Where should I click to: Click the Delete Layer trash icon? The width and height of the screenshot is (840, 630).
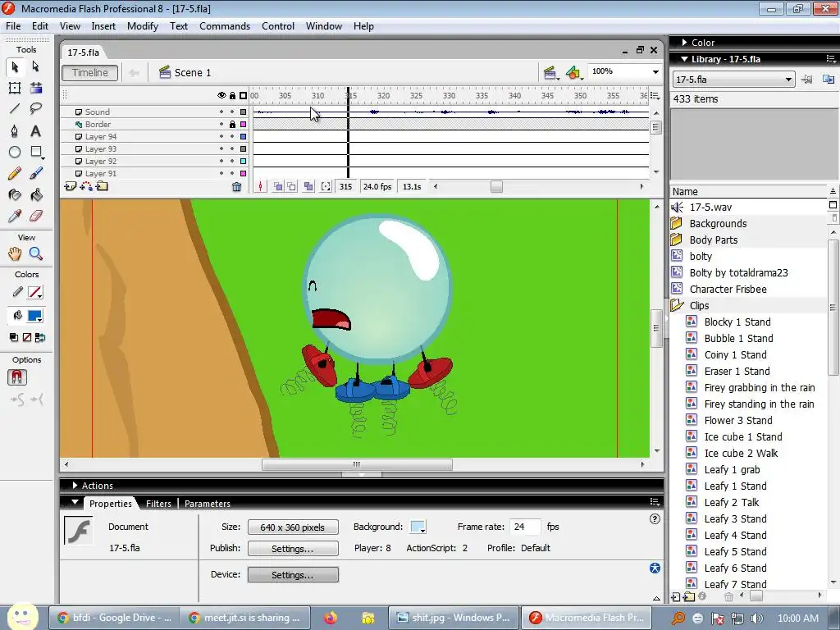pos(236,187)
